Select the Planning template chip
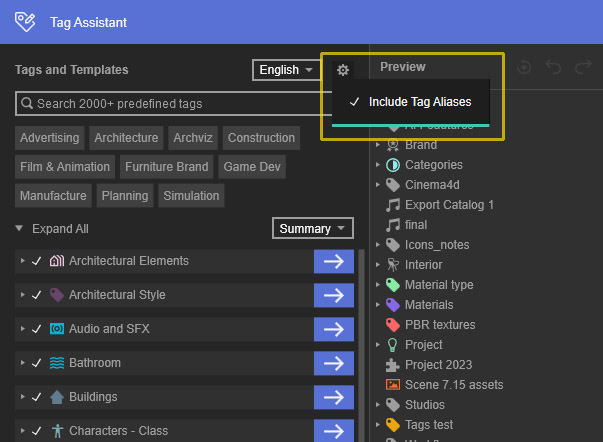Image resolution: width=603 pixels, height=442 pixels. 125,196
